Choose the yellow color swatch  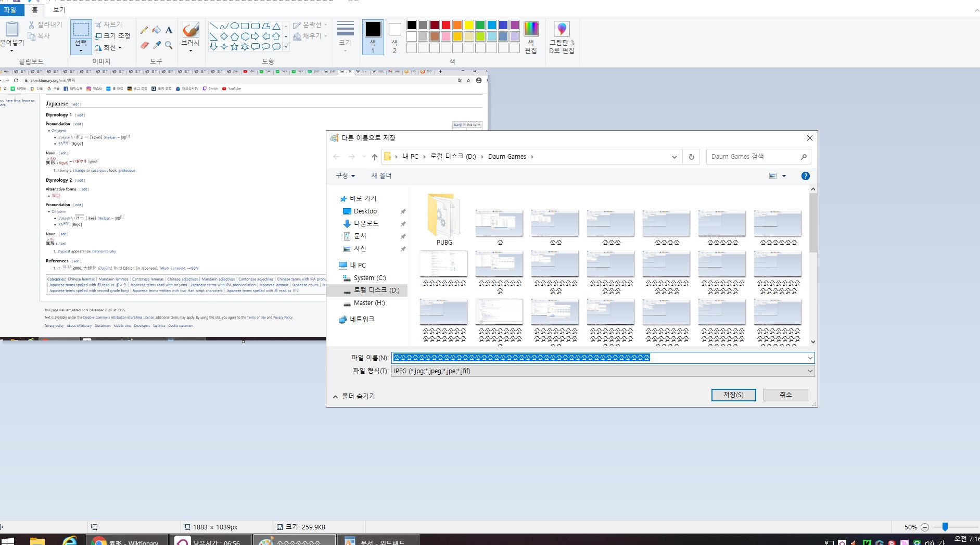point(469,25)
